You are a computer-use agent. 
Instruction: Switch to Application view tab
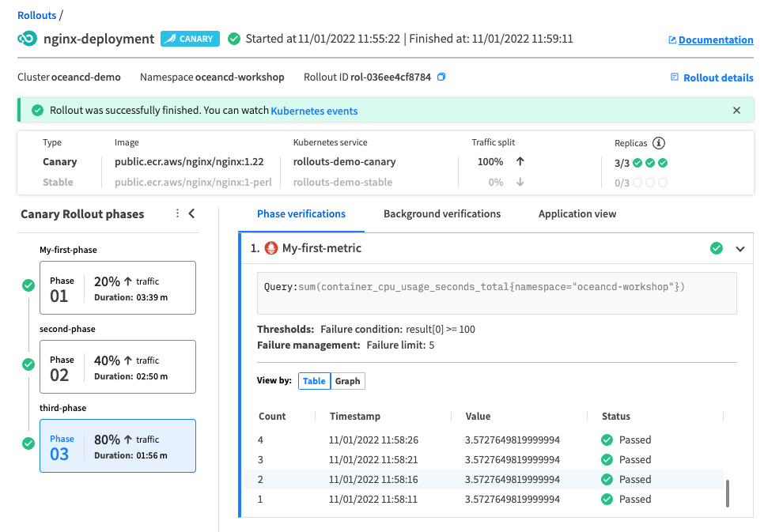point(577,214)
